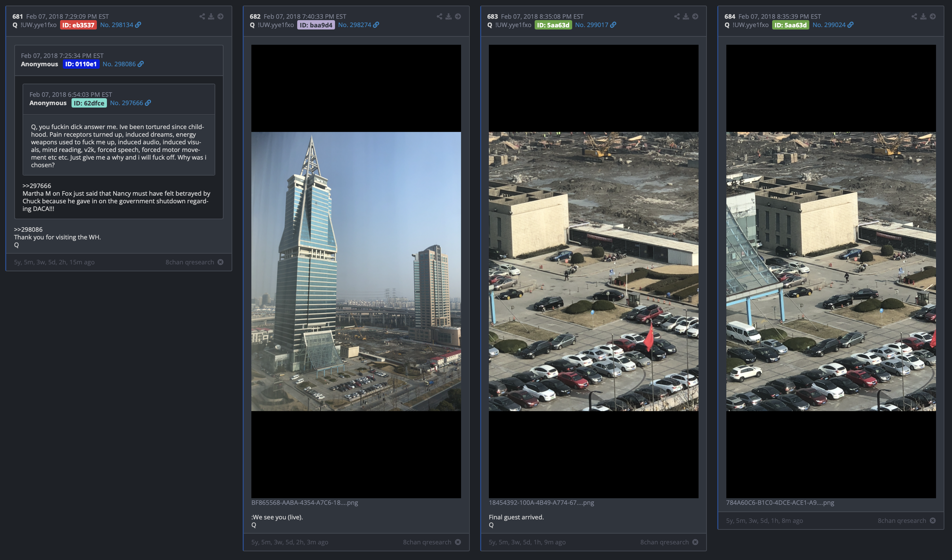Click the download icon on post 683
Viewport: 952px width, 560px height.
click(686, 16)
